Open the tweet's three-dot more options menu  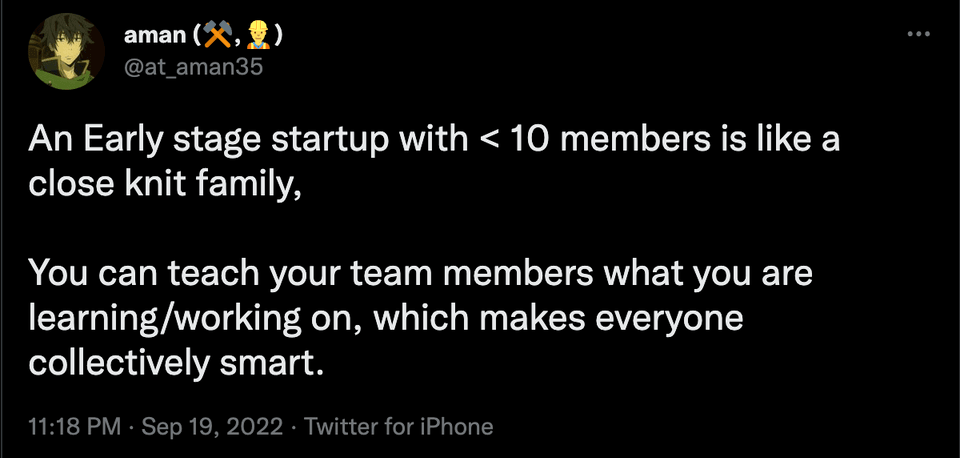918,34
